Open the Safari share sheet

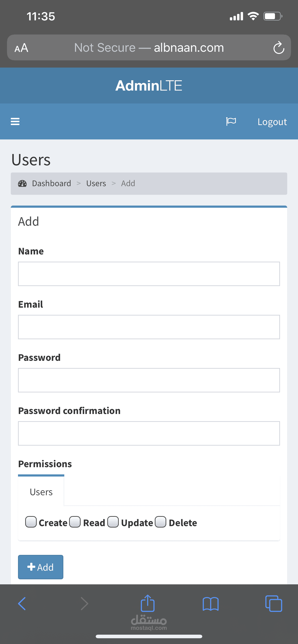(148, 603)
